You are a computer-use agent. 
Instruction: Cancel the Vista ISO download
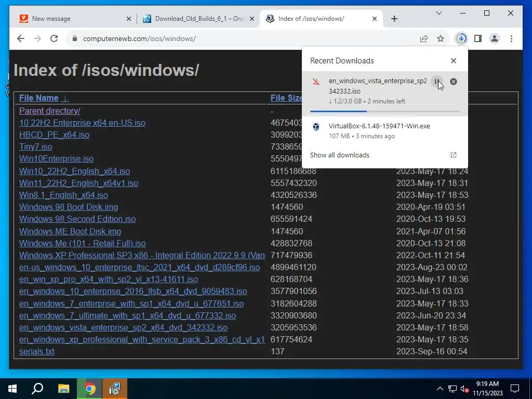[453, 82]
